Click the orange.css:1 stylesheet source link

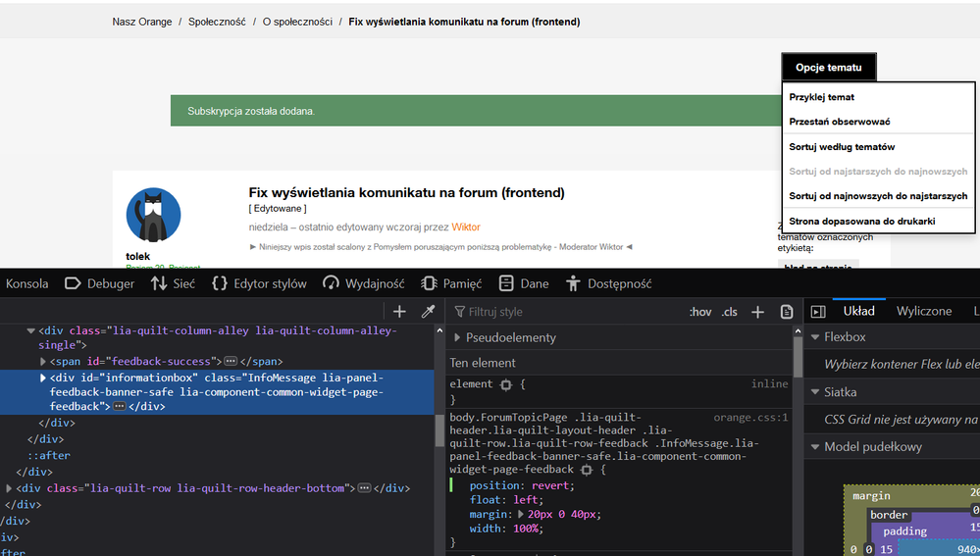point(749,417)
